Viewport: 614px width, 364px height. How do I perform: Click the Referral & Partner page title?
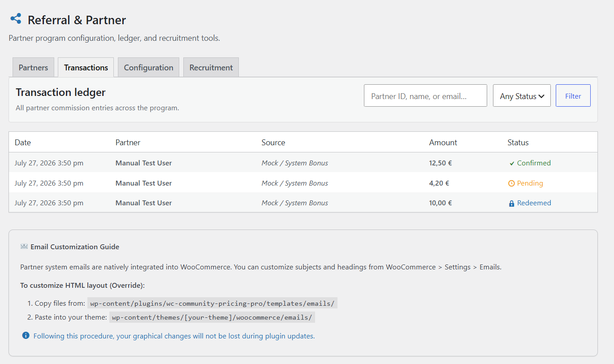tap(77, 20)
